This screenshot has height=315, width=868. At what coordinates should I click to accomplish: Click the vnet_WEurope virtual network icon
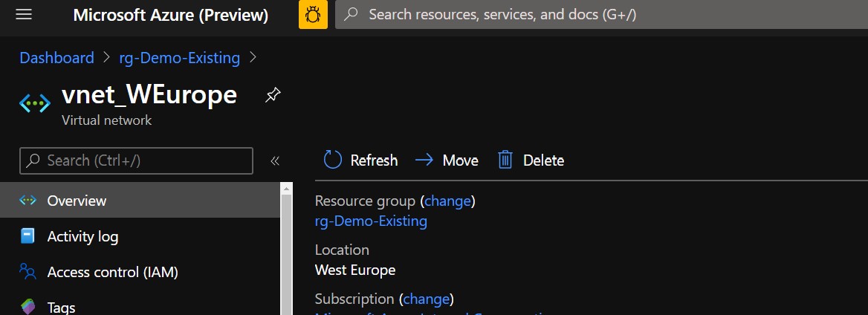pyautogui.click(x=35, y=103)
